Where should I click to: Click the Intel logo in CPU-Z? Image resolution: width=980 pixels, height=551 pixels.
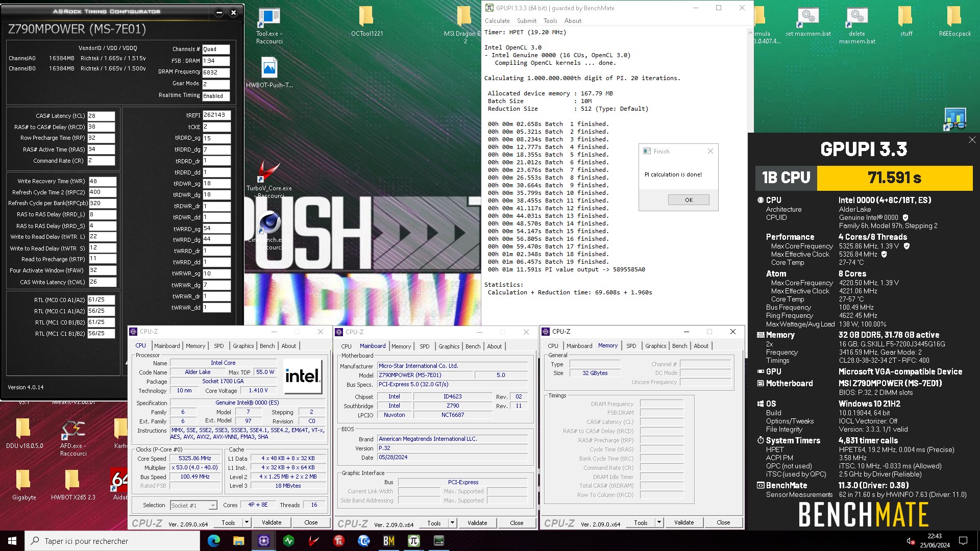coord(303,377)
